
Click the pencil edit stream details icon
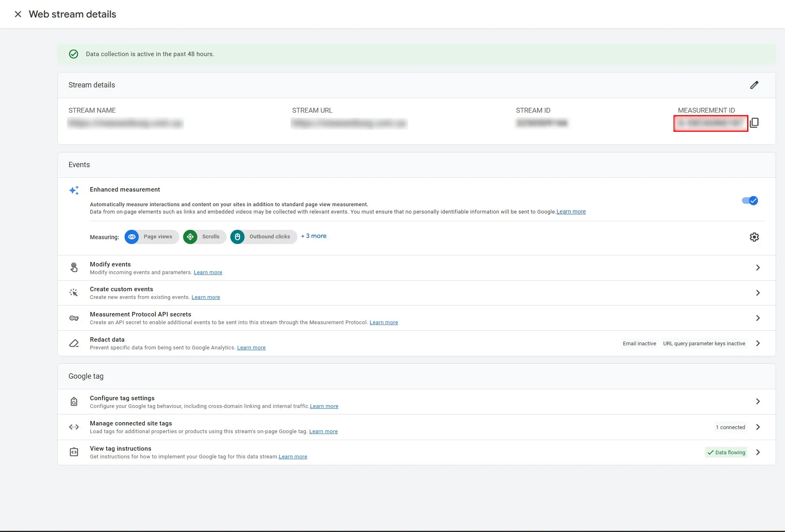coord(754,85)
